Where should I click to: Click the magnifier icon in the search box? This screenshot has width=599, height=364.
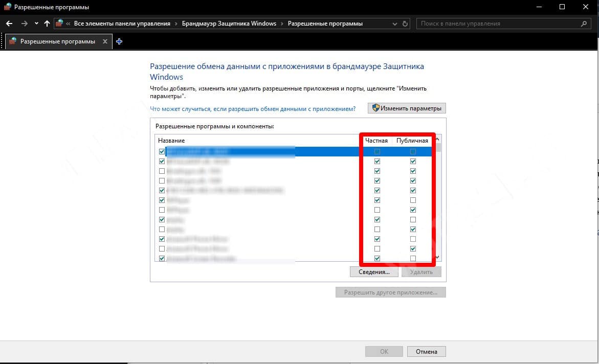584,24
